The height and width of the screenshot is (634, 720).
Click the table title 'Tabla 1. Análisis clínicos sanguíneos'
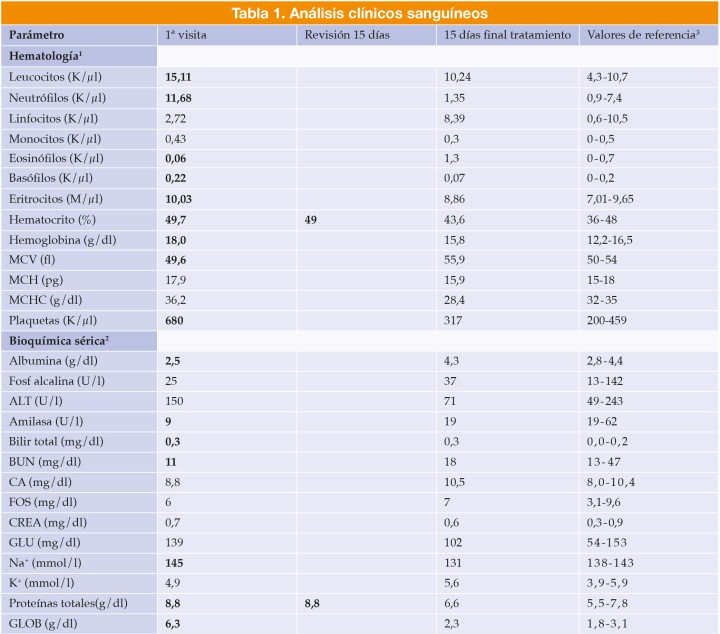(x=359, y=13)
